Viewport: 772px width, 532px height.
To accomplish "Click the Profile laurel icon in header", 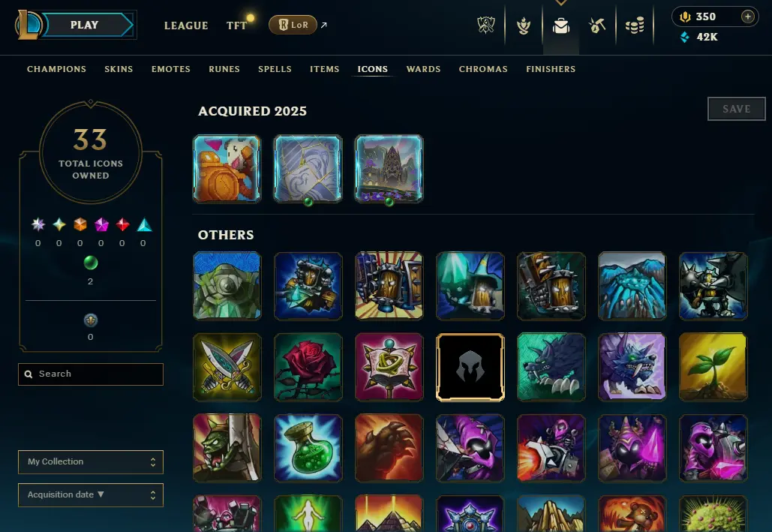I will pos(524,25).
